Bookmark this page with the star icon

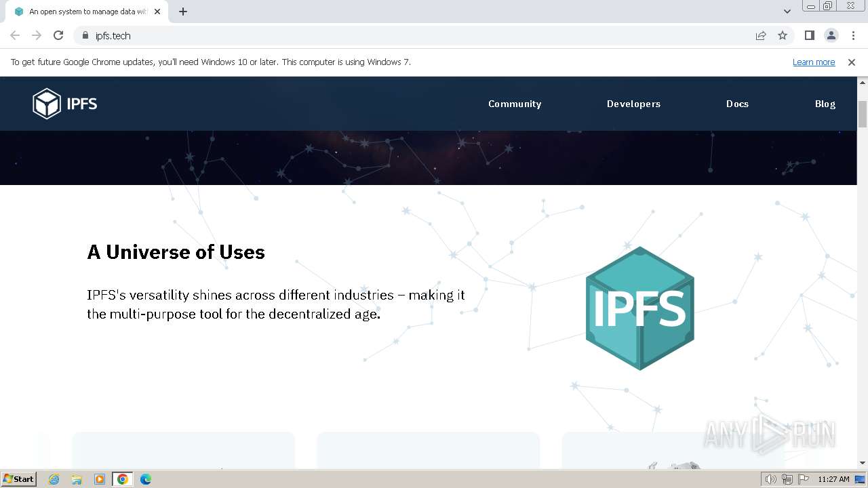783,35
